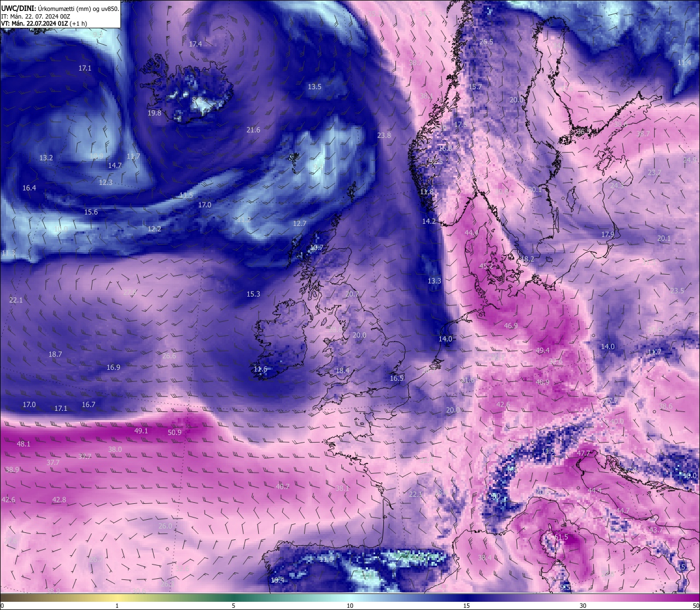Select the 26.6 value west of Ireland
The image size is (700, 610).
pos(169,356)
